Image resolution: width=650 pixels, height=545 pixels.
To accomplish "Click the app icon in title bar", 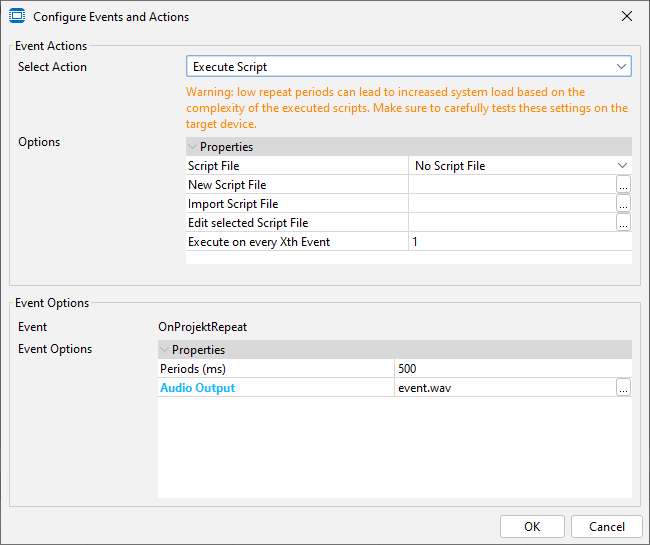I will (x=17, y=16).
